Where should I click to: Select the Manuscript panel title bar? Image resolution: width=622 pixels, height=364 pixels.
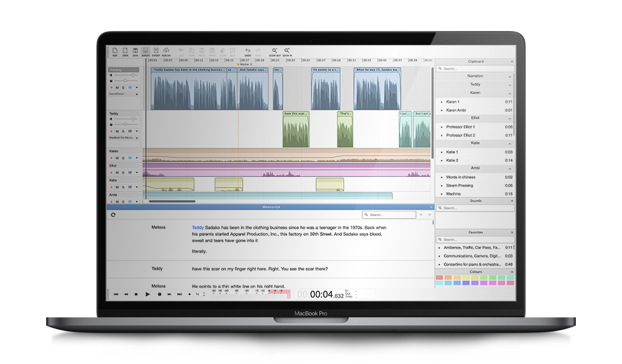[x=271, y=207]
